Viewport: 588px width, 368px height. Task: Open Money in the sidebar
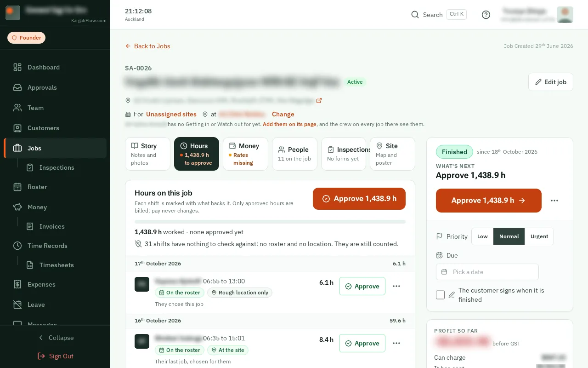click(55, 207)
